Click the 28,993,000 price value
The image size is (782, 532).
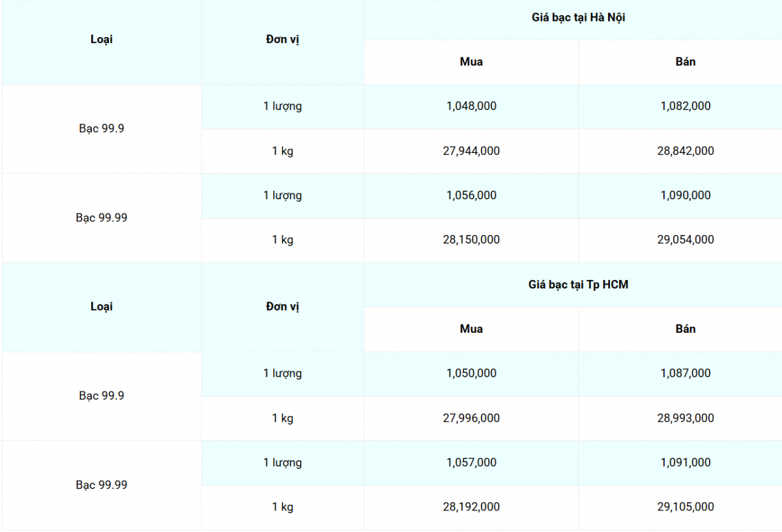pyautogui.click(x=686, y=418)
